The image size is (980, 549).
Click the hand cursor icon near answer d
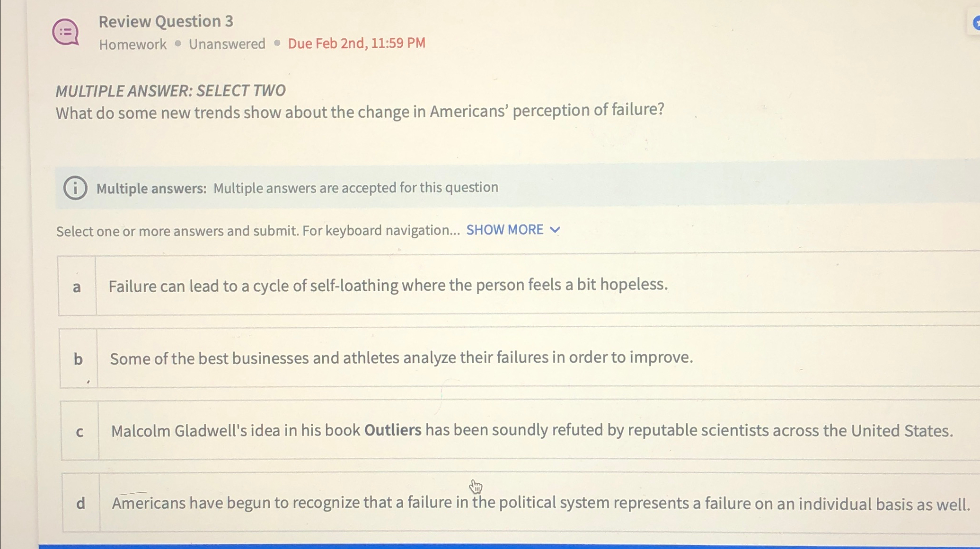(475, 486)
